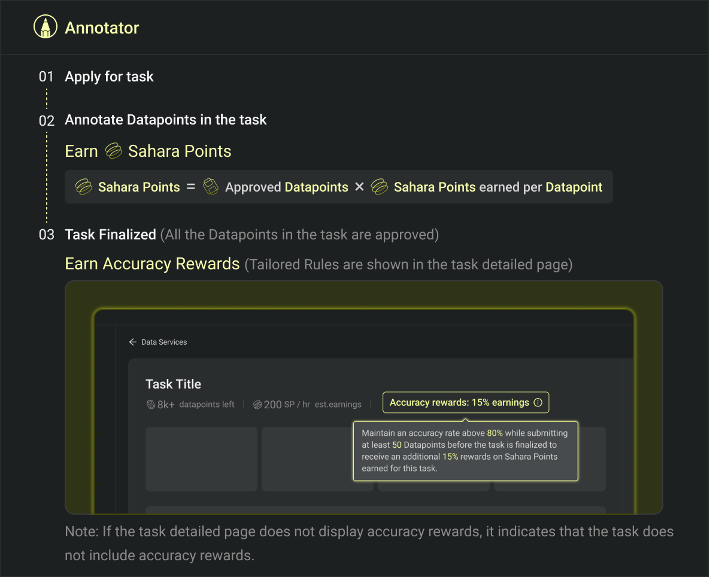
Task: Click the coin icon beside "200 SP / hr"
Action: tap(257, 405)
